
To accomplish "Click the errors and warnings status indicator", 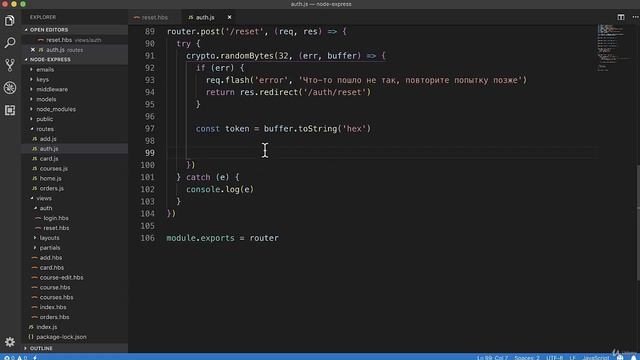I will 16,358.
